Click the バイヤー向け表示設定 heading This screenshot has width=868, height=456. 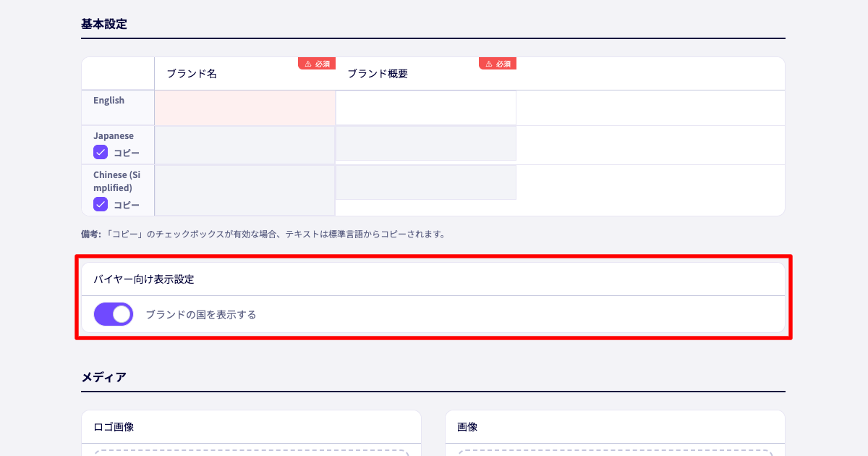[144, 279]
